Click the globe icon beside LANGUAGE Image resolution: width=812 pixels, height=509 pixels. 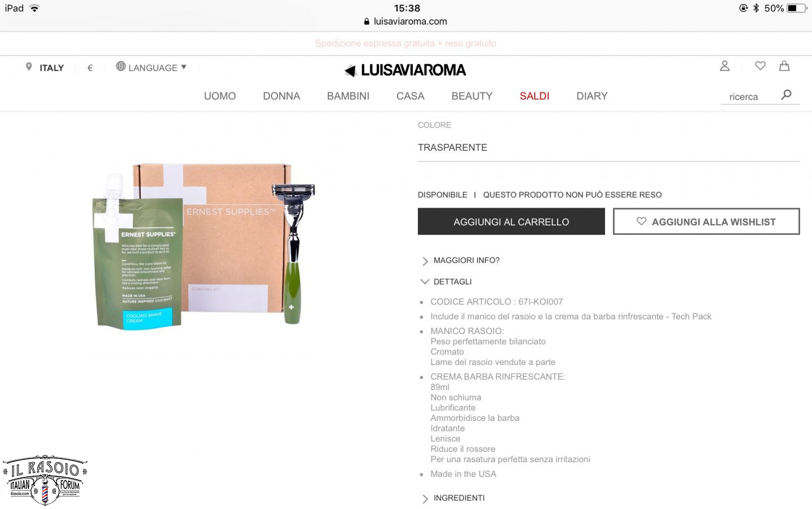[121, 67]
